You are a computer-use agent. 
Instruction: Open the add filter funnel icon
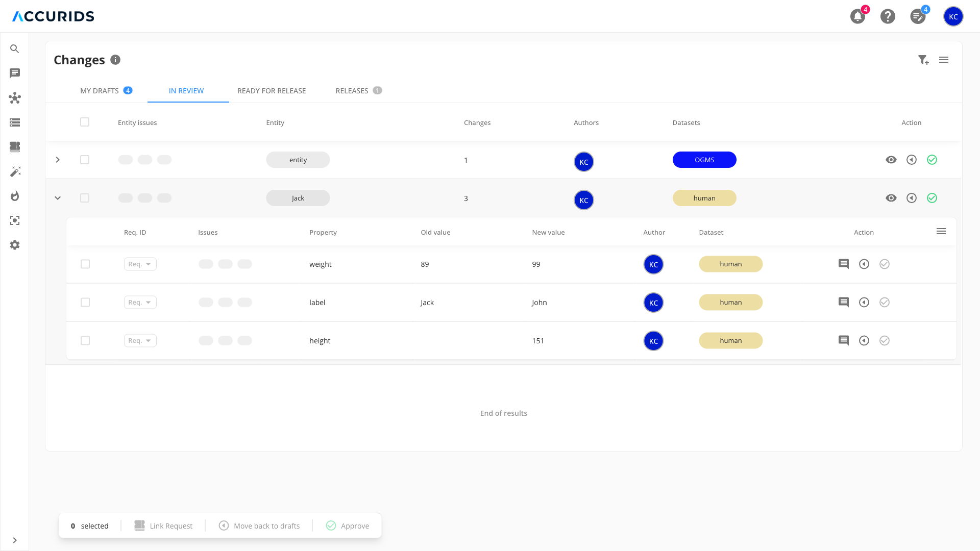tap(923, 60)
